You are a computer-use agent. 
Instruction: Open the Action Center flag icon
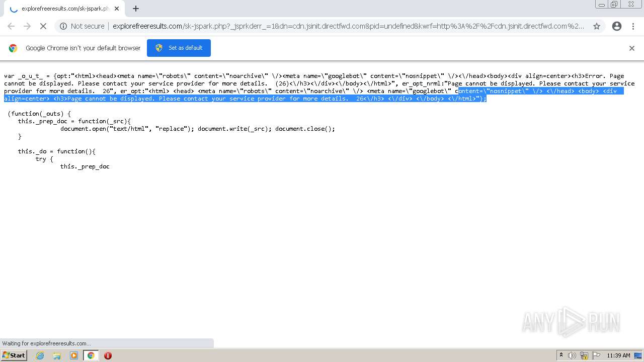pos(596,355)
